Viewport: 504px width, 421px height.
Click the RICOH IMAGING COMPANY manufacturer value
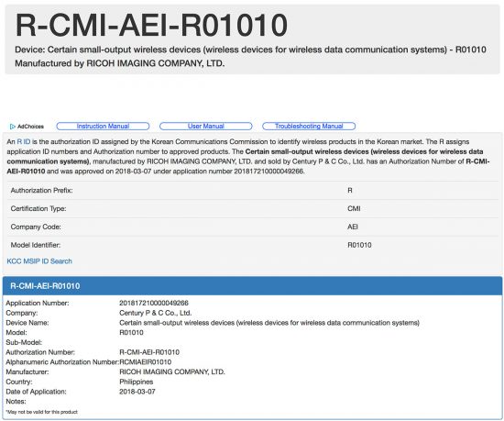172,371
